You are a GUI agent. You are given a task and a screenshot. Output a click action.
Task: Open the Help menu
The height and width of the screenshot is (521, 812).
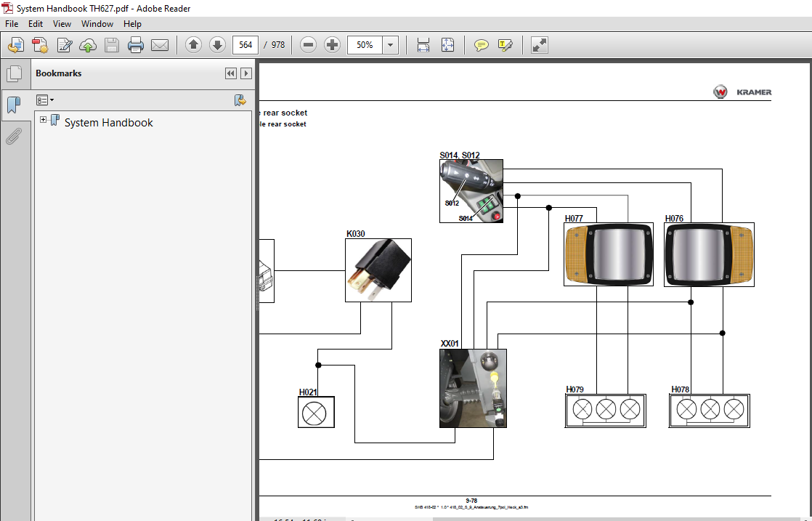coord(132,24)
